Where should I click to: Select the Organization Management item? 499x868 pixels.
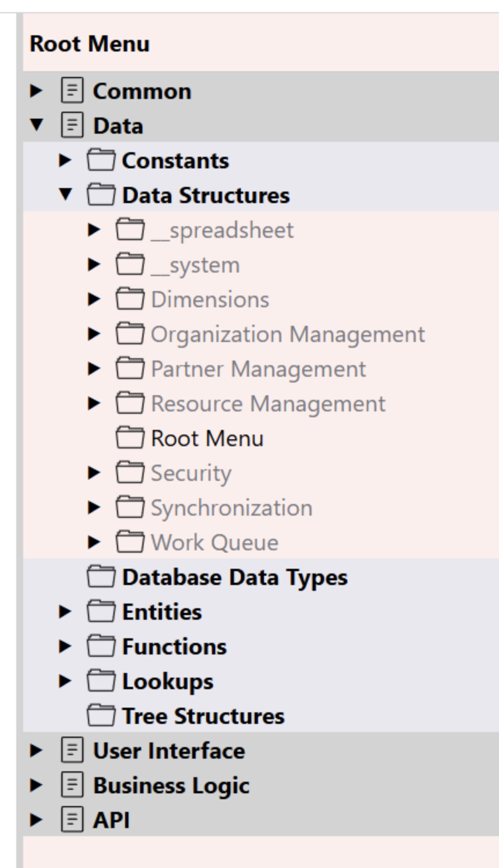coord(288,334)
